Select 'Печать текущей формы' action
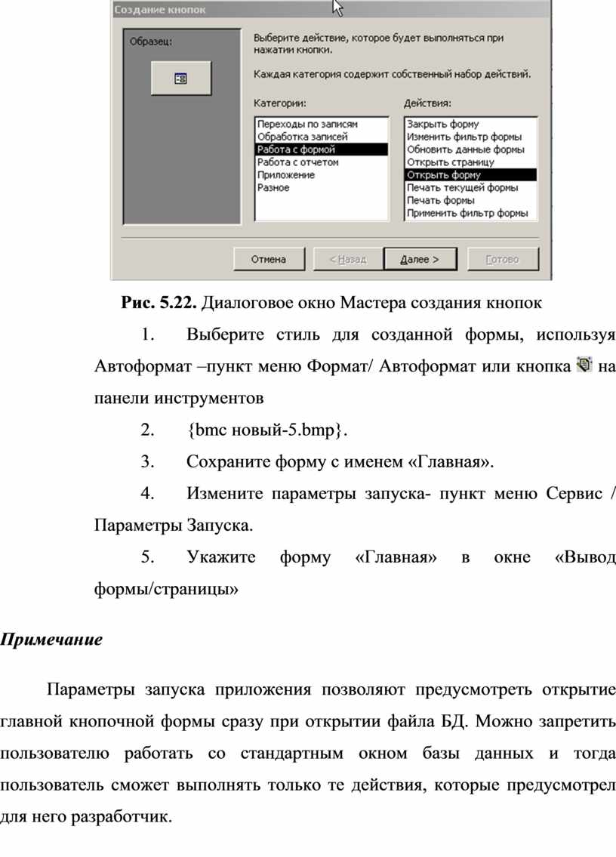 tap(463, 188)
